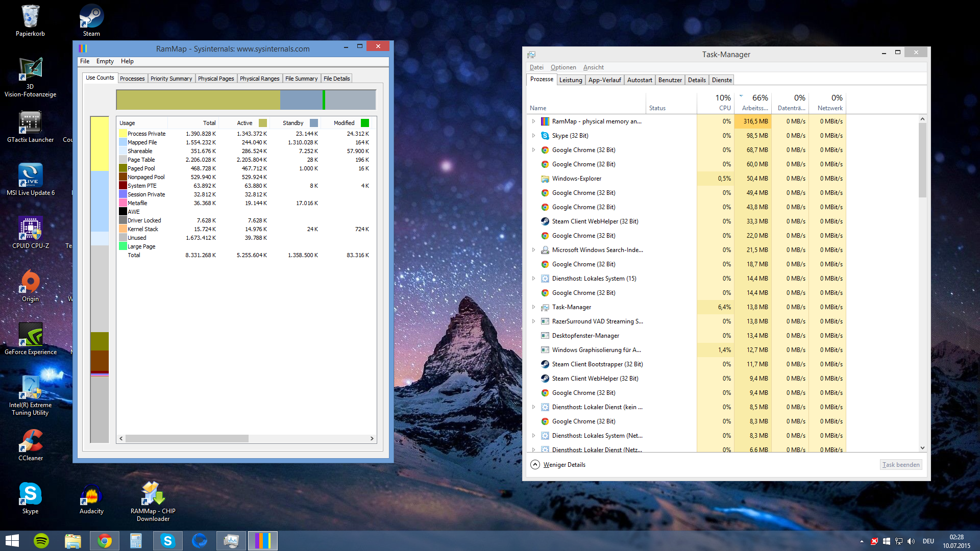Expand the RamMap process row
Image resolution: width=980 pixels, height=551 pixels.
tap(533, 121)
